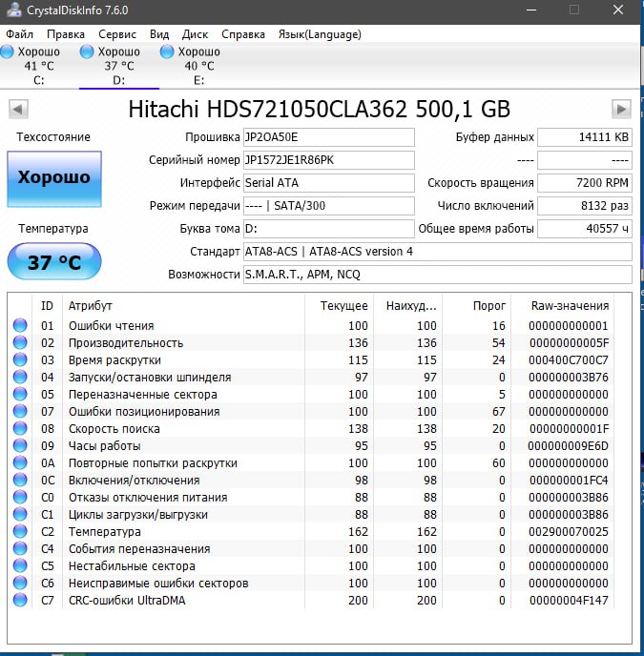Viewport: 644px width, 656px height.
Task: Minimize the CrystalDiskInfo window
Action: tap(531, 10)
